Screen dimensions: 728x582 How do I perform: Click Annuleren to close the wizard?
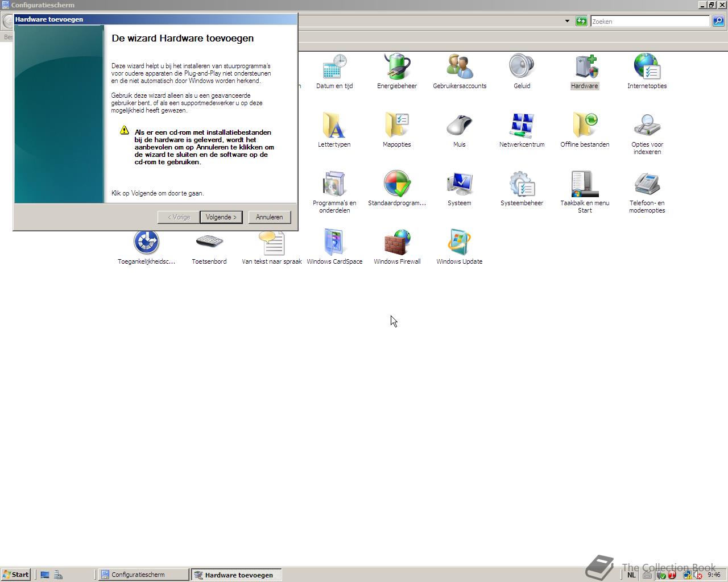[x=269, y=217]
